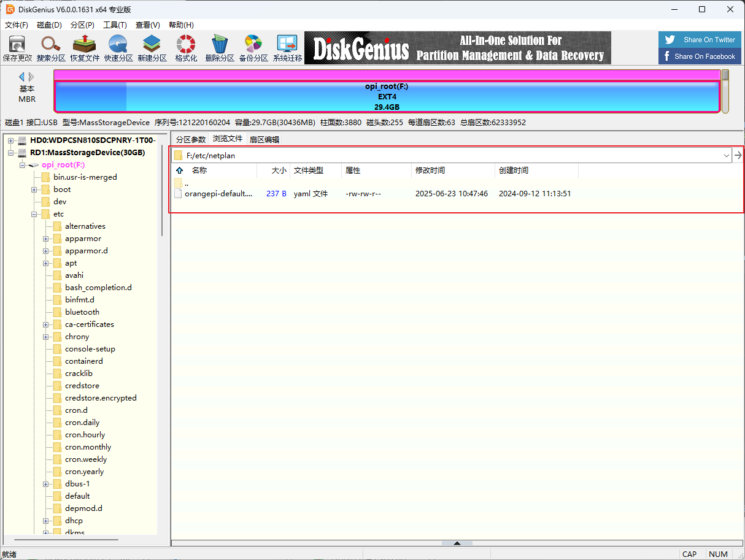
Task: Go to previous disk with left arrow
Action: 22,77
